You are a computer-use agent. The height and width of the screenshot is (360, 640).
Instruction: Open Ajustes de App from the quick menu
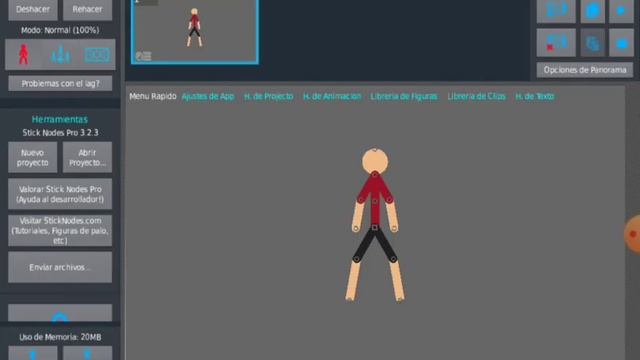coord(208,97)
